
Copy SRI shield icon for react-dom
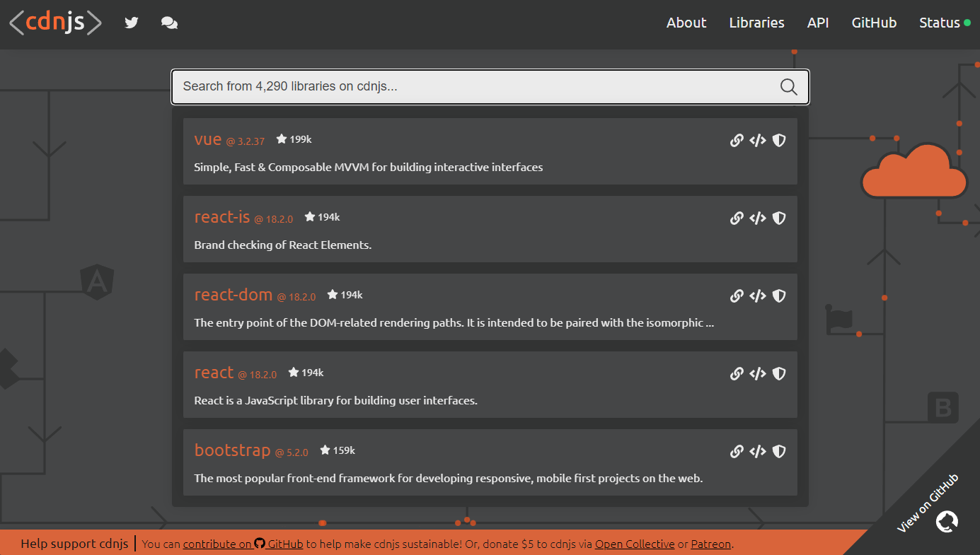(779, 296)
